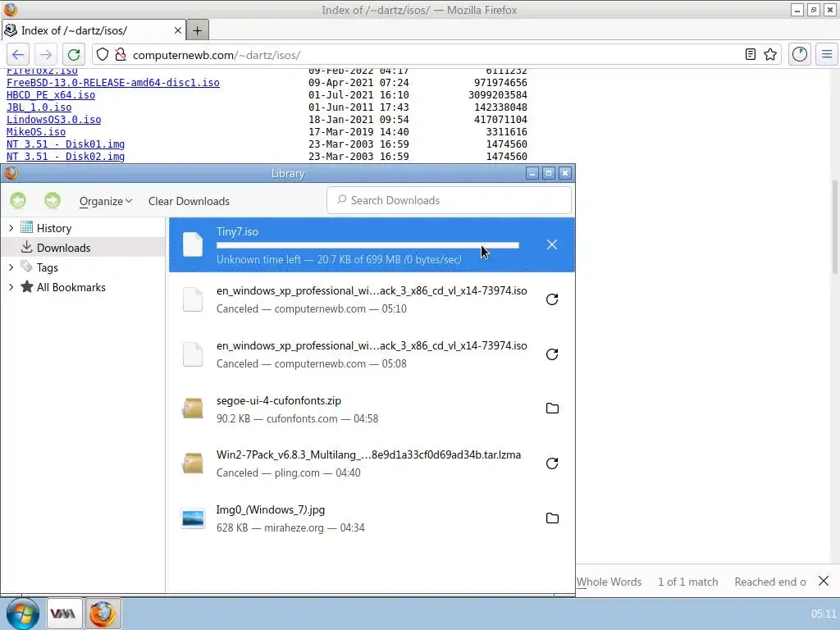Open the MikeOS.iso link
840x630 pixels.
pyautogui.click(x=36, y=132)
